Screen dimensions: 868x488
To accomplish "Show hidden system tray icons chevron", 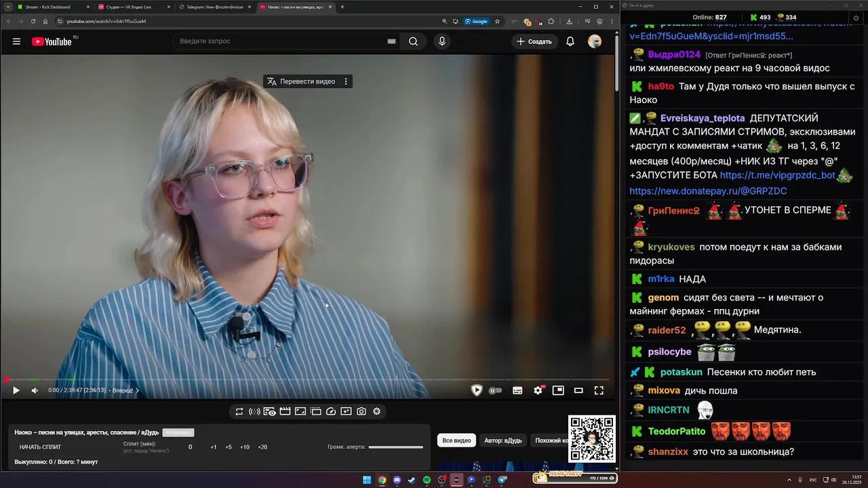I will tap(790, 480).
